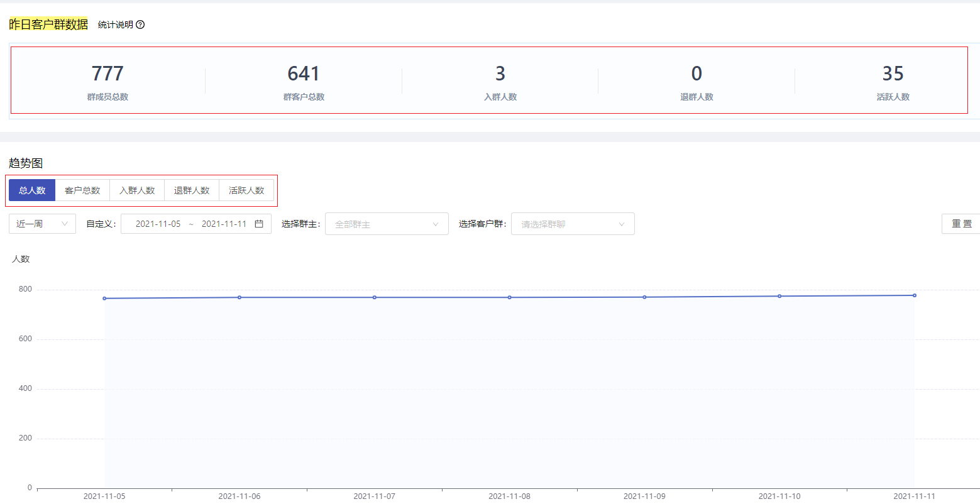Show the 活跃人数 trend tab
The width and height of the screenshot is (980, 504).
click(x=246, y=190)
